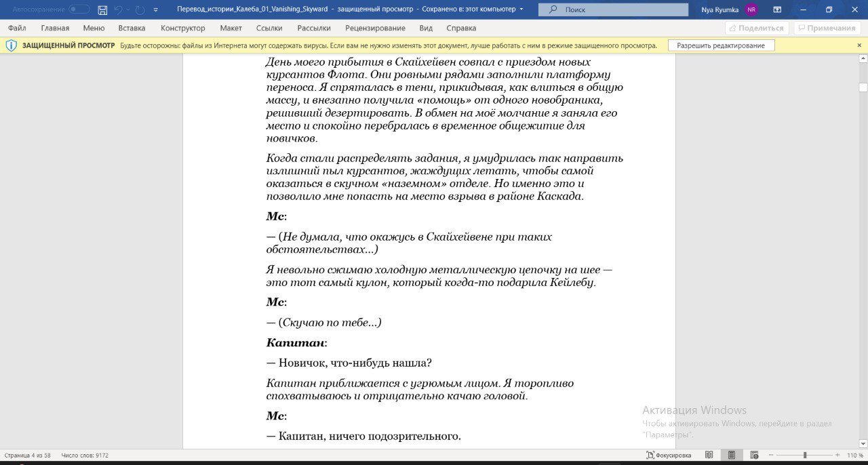Viewport: 868px width, 465px height.
Task: Click Страница 4 из 58 in status bar
Action: point(28,456)
